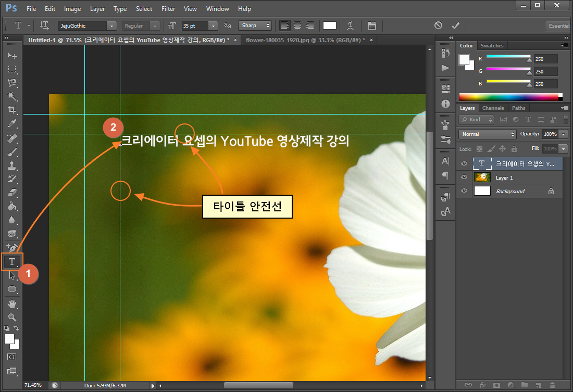Screen dimensions: 573x392
Task: Open the Type tool preset picker
Action: coord(21,26)
